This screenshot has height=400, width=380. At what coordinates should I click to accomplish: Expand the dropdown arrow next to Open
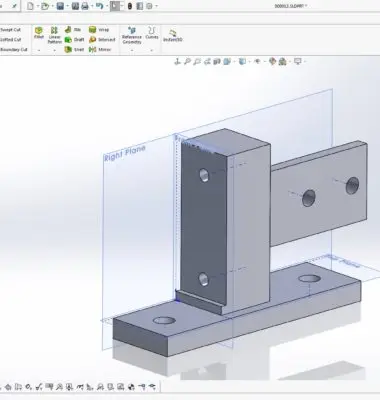pyautogui.click(x=53, y=6)
